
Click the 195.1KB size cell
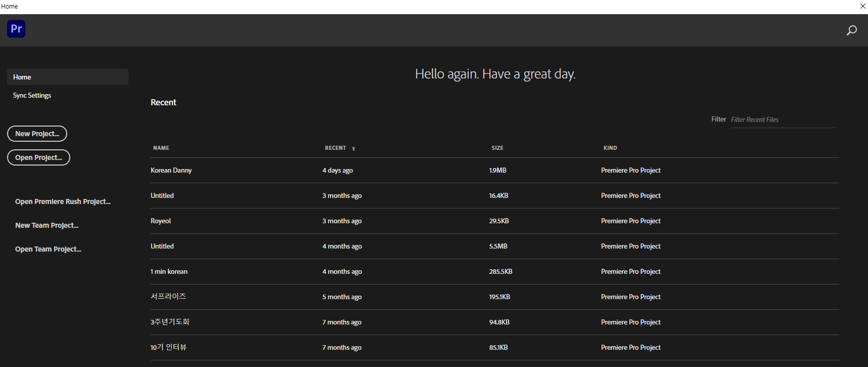(x=499, y=297)
